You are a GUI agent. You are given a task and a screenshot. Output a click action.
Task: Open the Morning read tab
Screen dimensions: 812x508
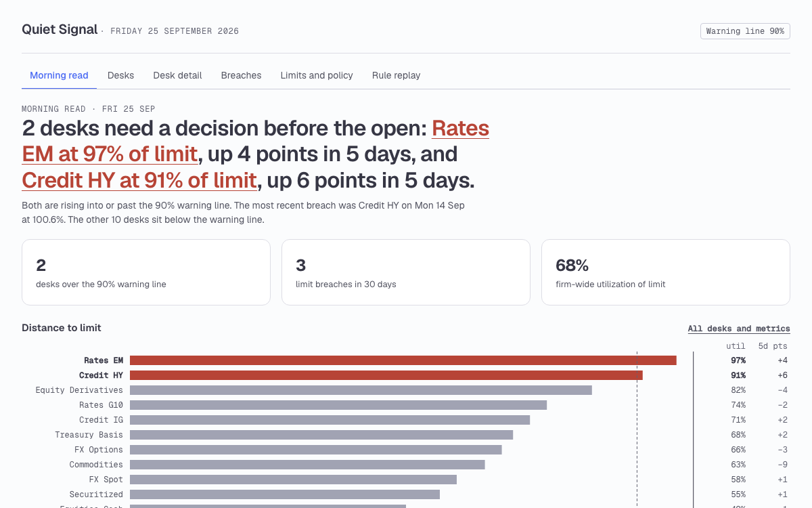click(x=59, y=75)
